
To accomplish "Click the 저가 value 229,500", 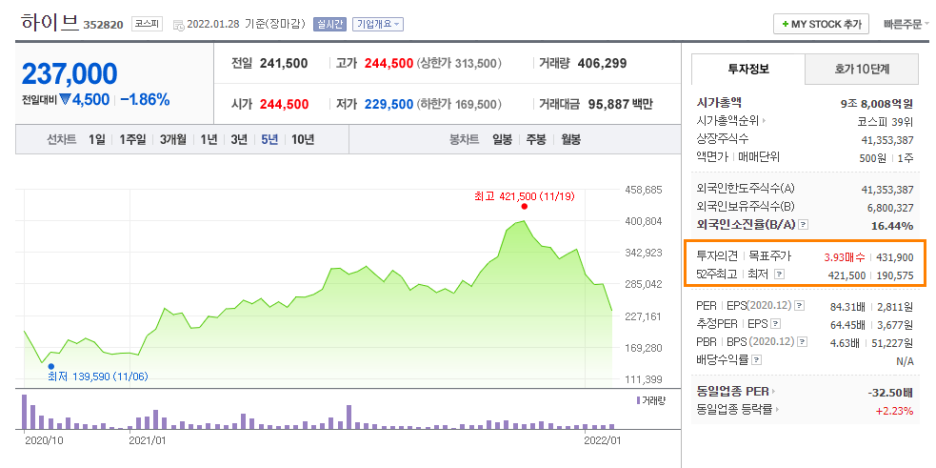I will click(x=389, y=104).
